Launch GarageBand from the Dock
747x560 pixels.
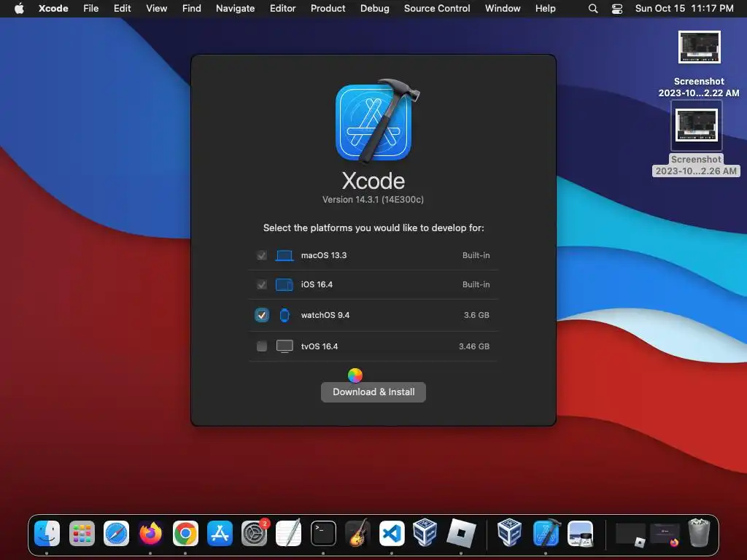tap(357, 533)
